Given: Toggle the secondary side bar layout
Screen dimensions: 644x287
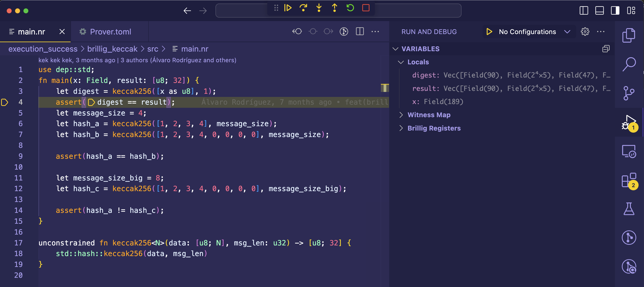Looking at the screenshot, I should [x=615, y=11].
